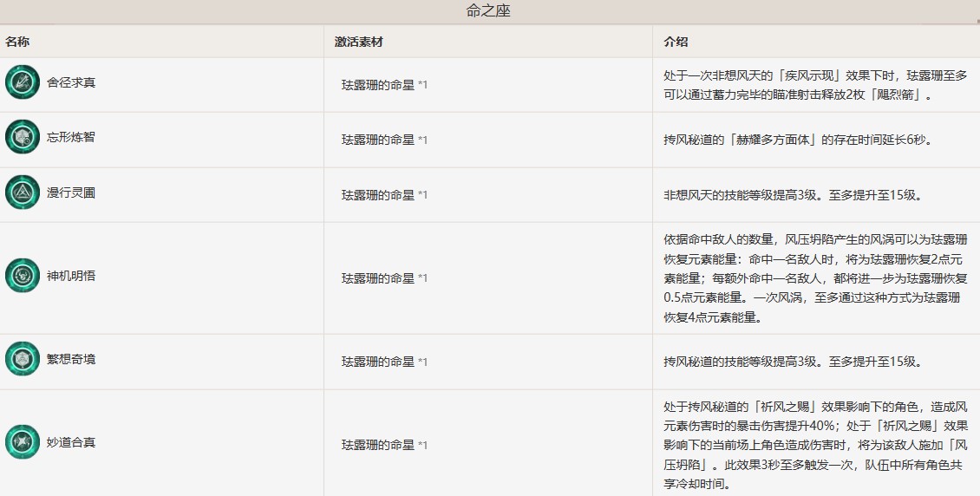Click description about 赫耀多方面体 lasting 6 seconds longer

[x=799, y=140]
